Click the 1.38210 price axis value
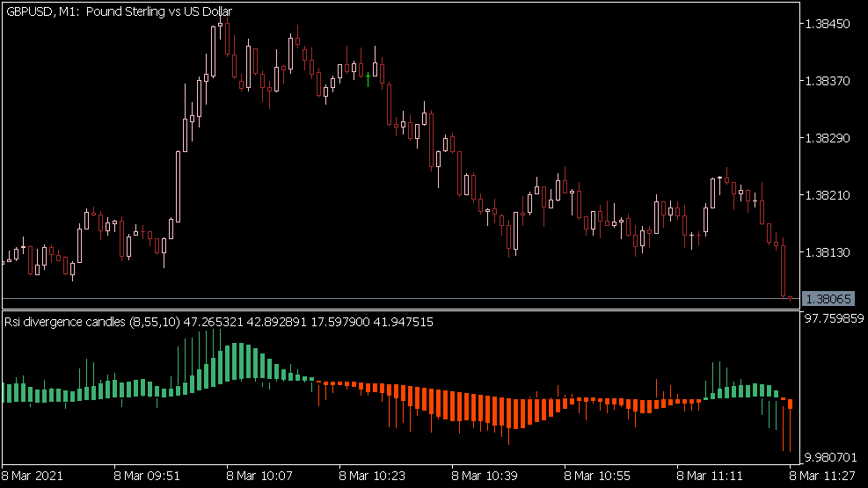This screenshot has height=488, width=868. pos(828,196)
